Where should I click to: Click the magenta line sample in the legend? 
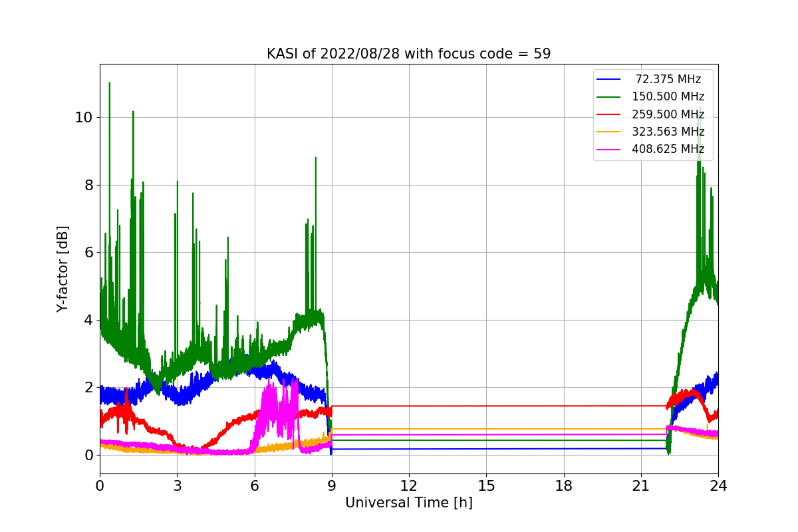608,150
